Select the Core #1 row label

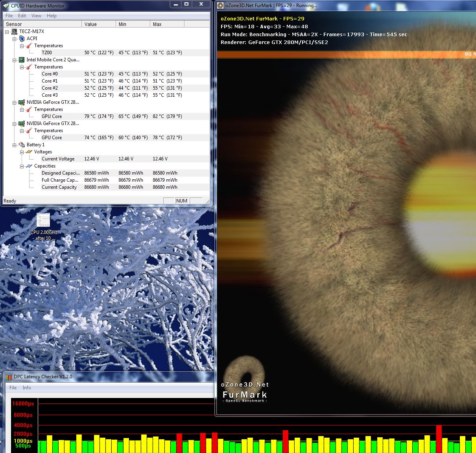click(x=50, y=81)
